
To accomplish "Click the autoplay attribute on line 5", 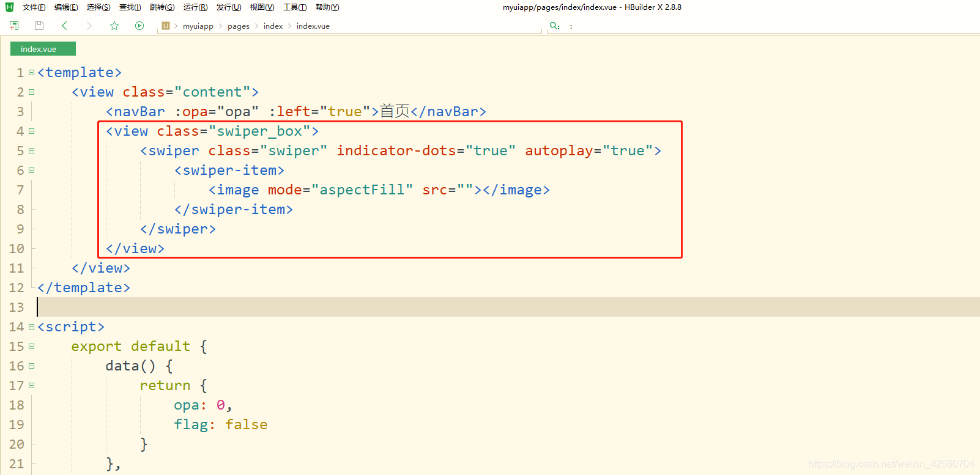I will (x=559, y=151).
